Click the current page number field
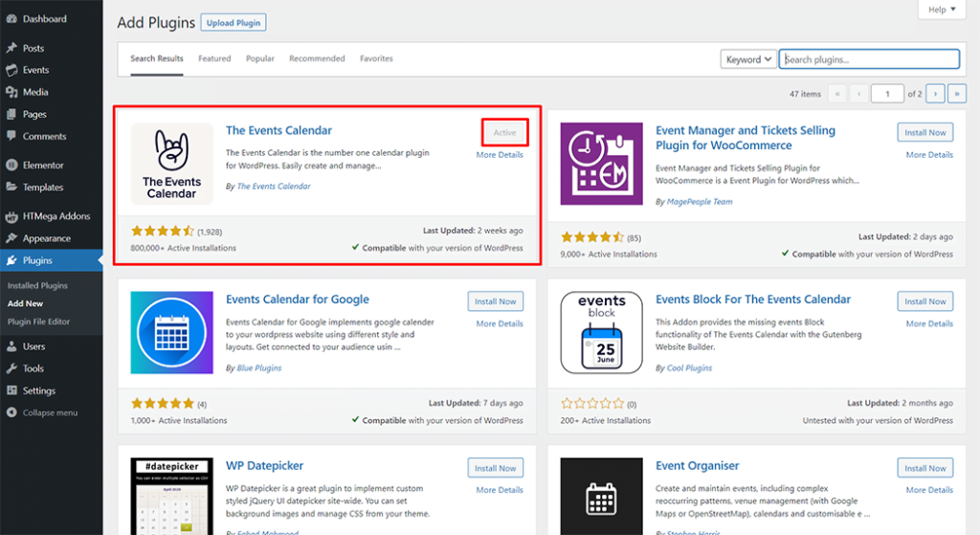This screenshot has height=535, width=980. (x=887, y=94)
